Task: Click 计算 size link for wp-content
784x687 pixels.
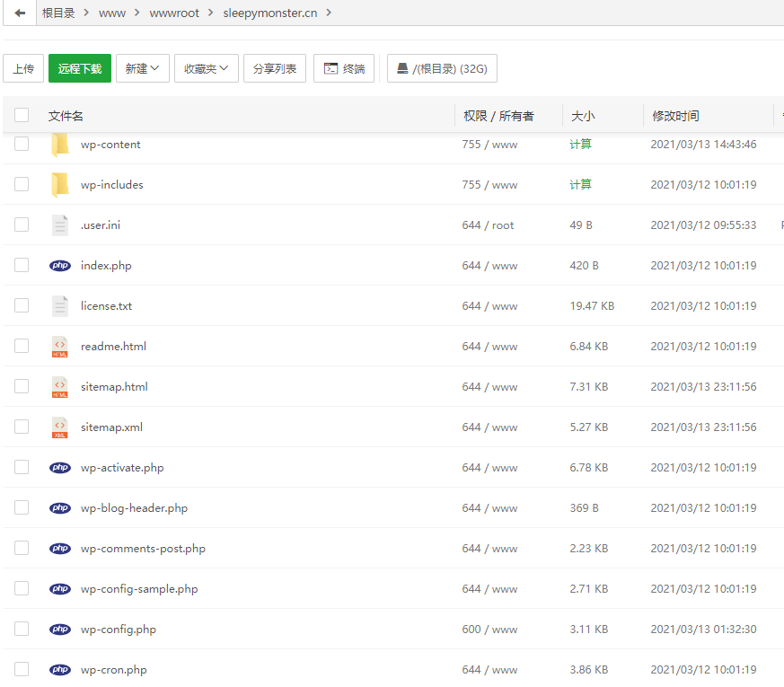Action: pyautogui.click(x=580, y=145)
